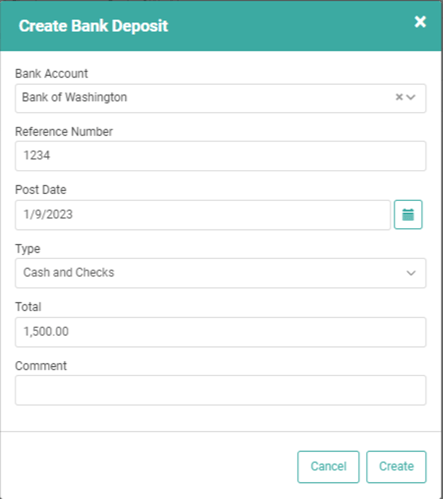Click the Type field label
Viewport: 443px width, 499px height.
(28, 249)
